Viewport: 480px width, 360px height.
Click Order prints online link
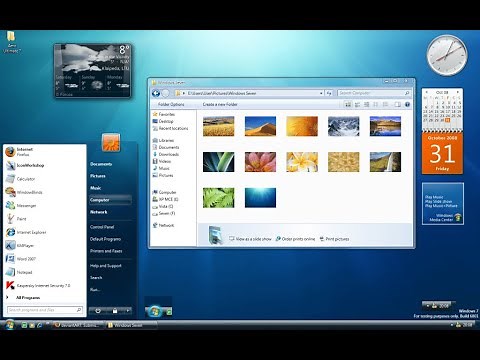[295, 239]
